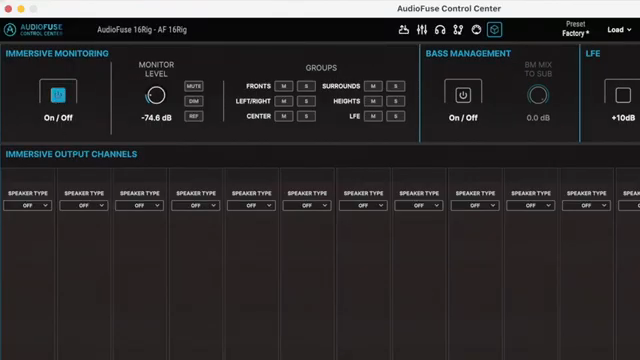
Task: Open fifth output channel Speaker Type dropdown
Action: 251,206
